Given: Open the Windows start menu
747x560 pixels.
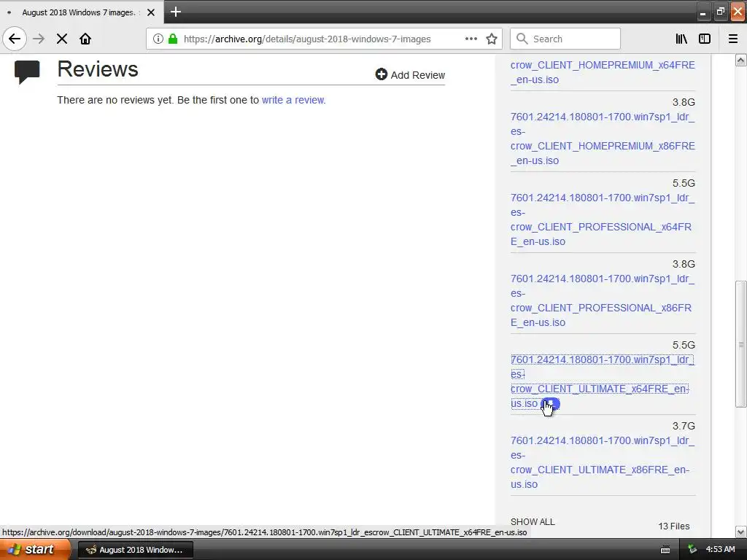Looking at the screenshot, I should pyautogui.click(x=35, y=549).
